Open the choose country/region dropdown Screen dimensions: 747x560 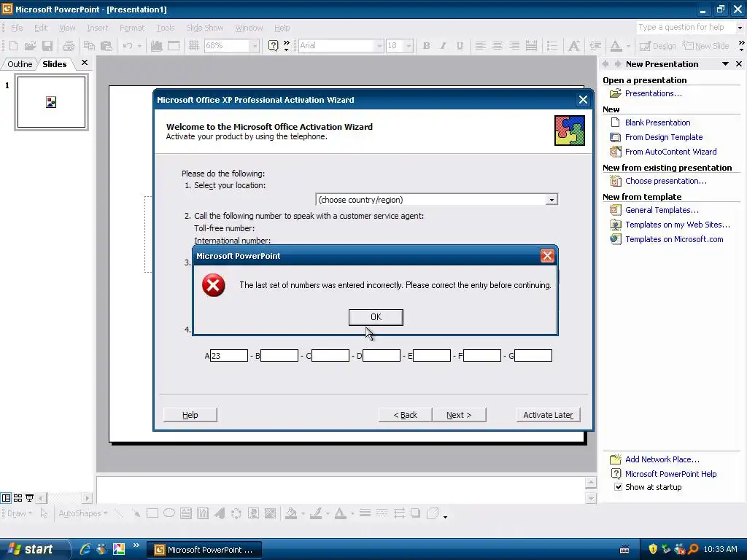coord(551,200)
